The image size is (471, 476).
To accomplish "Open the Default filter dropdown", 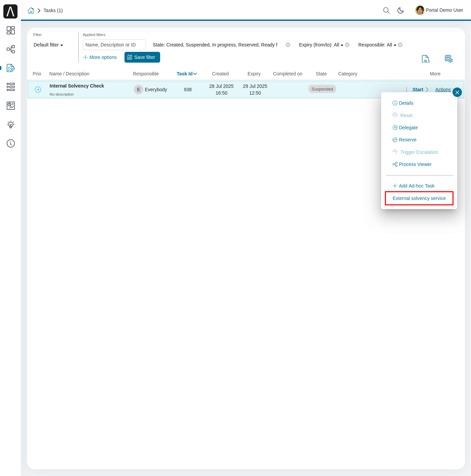I will pos(48,45).
